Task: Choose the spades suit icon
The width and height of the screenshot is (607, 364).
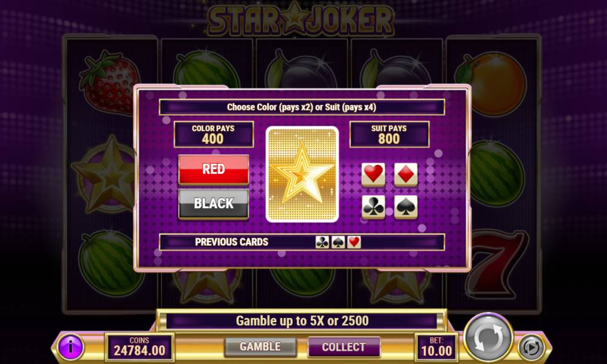Action: point(405,206)
